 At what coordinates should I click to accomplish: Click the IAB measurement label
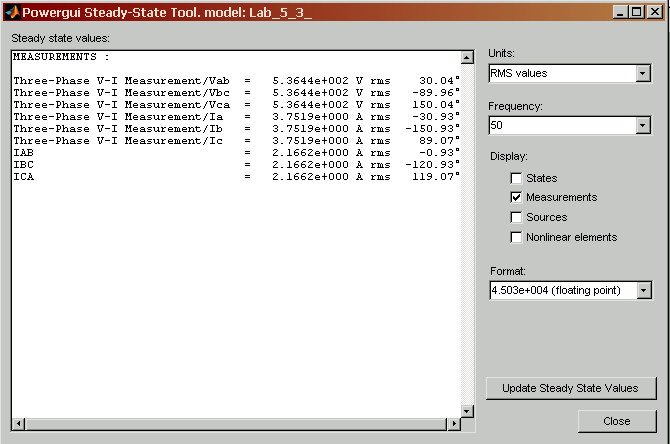(x=24, y=153)
